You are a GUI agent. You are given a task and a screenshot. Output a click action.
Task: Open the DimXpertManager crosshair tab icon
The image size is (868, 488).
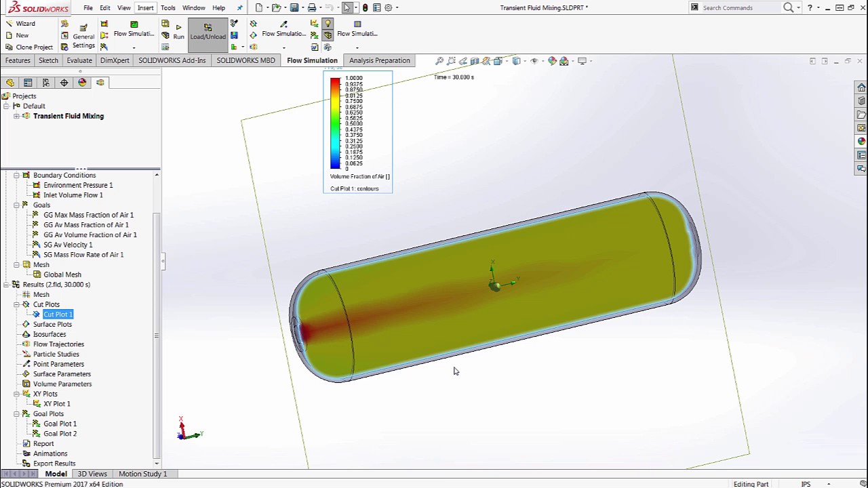coord(64,83)
